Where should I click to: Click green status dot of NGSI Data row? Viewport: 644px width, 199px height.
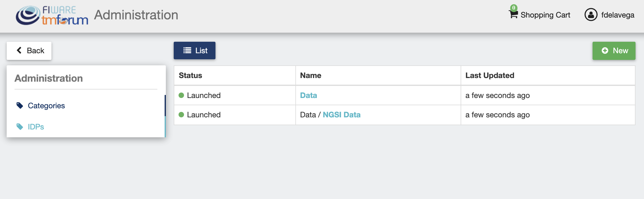click(181, 115)
